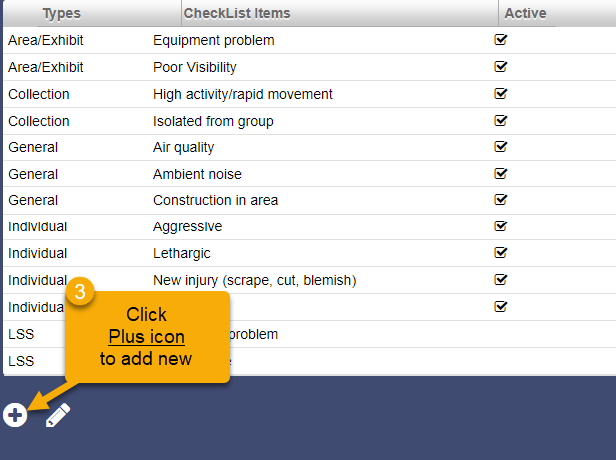Toggle Active checkbox for Equipment problem

500,40
